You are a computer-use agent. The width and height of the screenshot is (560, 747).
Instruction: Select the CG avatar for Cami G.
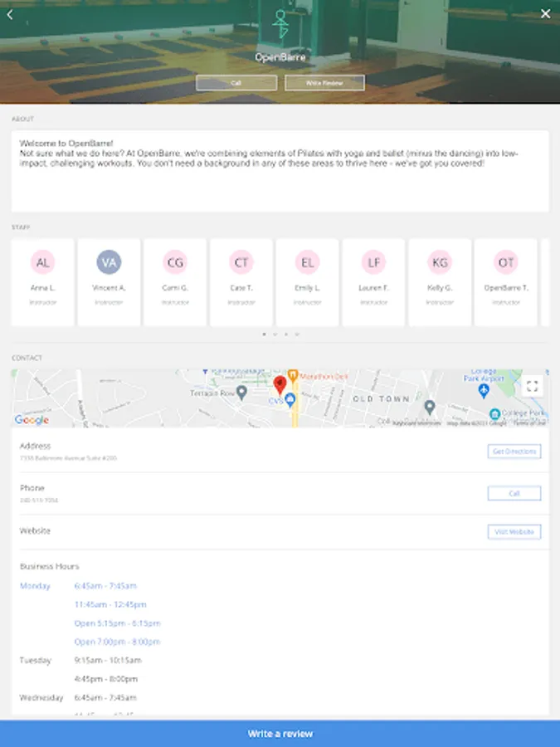(x=175, y=262)
